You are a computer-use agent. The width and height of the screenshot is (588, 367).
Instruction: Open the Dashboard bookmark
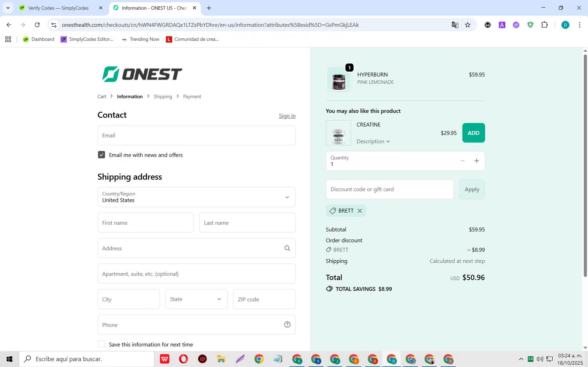(x=38, y=39)
